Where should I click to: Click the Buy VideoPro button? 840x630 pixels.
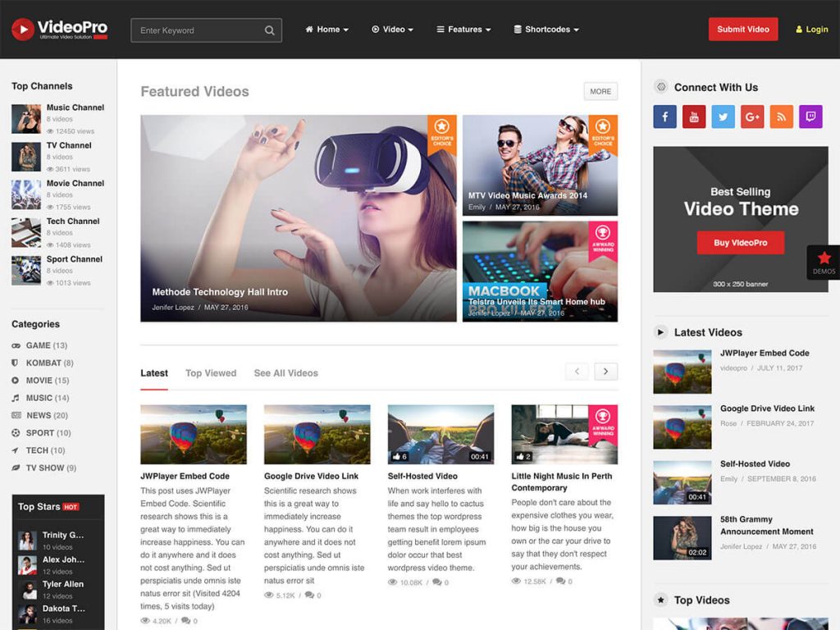pyautogui.click(x=741, y=242)
